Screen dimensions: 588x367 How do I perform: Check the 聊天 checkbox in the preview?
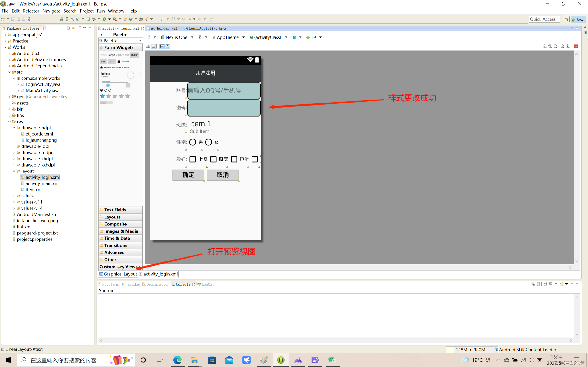click(213, 159)
